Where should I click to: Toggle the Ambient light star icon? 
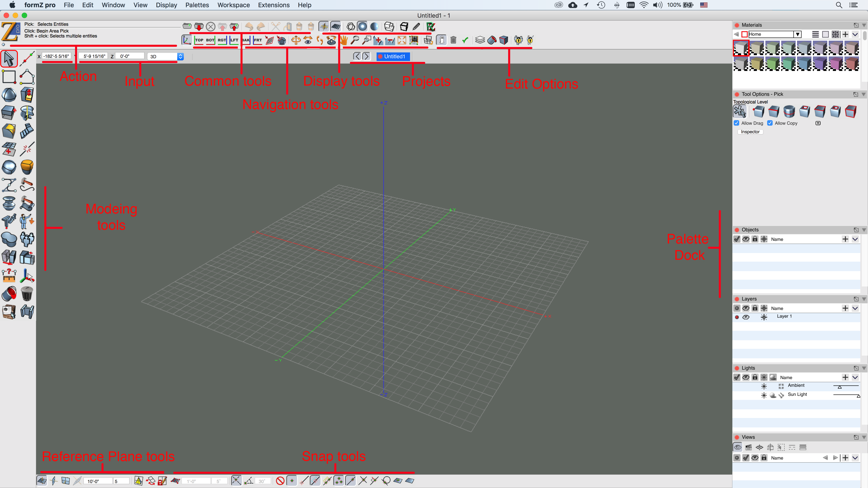point(764,386)
